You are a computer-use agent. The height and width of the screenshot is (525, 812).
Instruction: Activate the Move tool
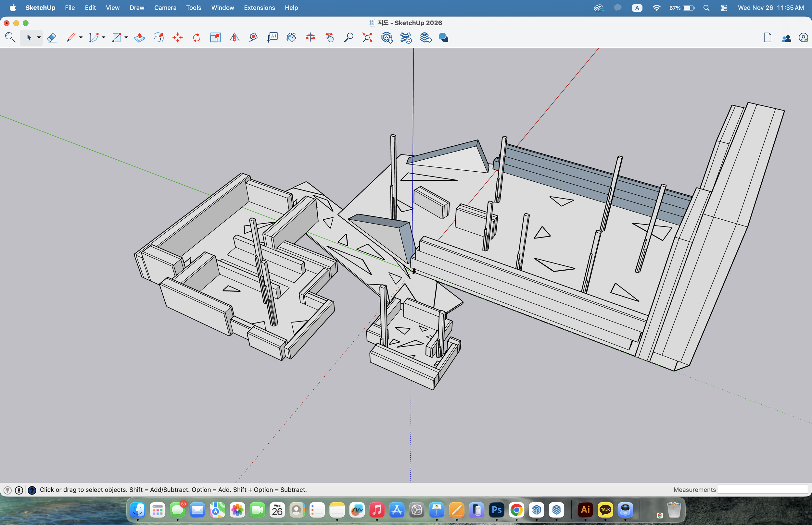pyautogui.click(x=177, y=38)
